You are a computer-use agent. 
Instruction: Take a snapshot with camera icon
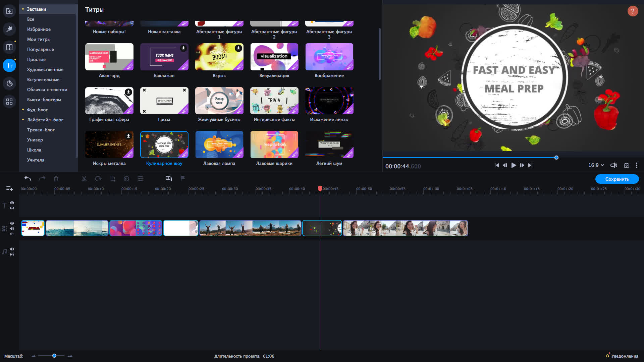point(626,165)
